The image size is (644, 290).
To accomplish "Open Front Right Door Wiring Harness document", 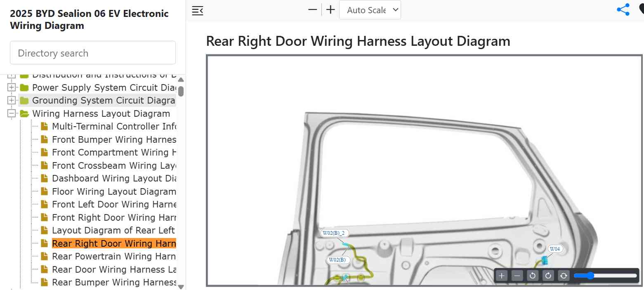I will point(114,217).
